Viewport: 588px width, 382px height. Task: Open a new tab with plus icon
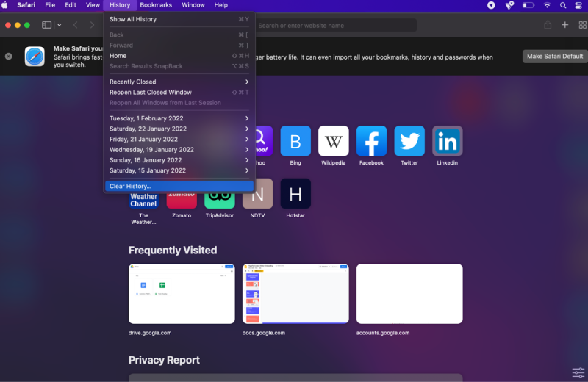[564, 25]
